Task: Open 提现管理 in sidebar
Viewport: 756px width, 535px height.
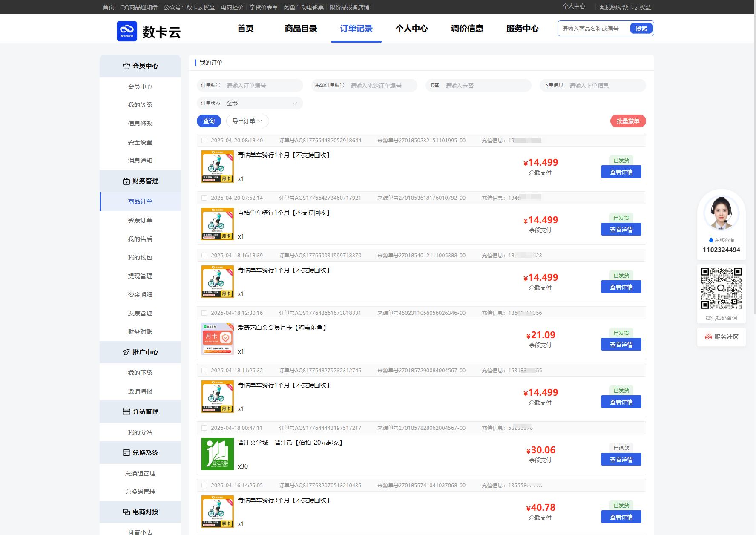Action: (140, 276)
